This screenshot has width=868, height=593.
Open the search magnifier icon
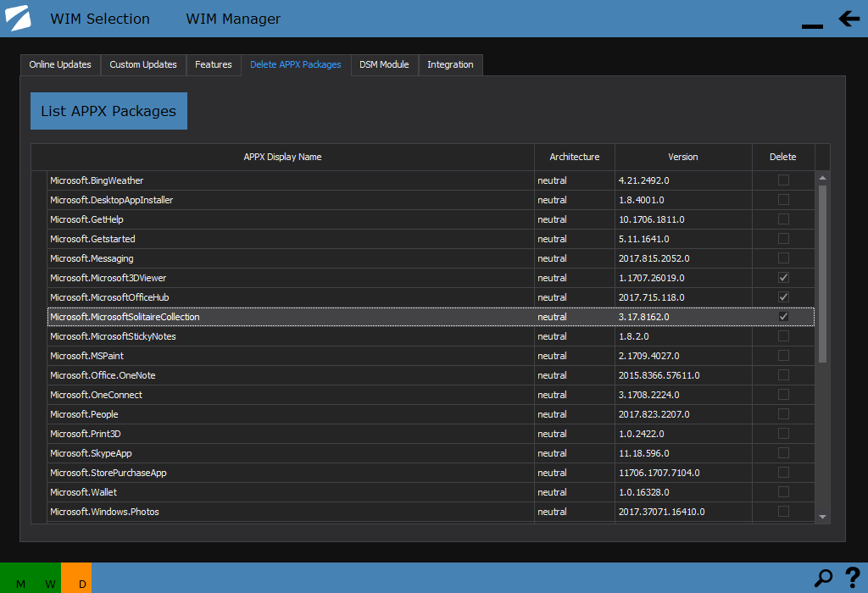pos(823,578)
